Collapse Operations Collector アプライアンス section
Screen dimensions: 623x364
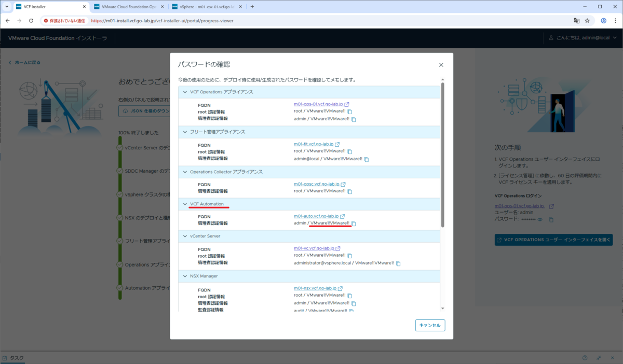tap(185, 172)
